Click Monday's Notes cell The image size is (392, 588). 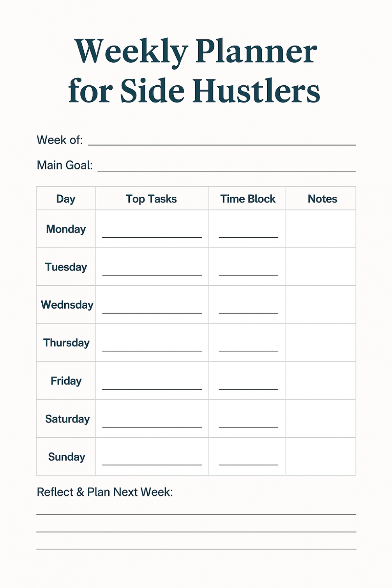(x=321, y=229)
